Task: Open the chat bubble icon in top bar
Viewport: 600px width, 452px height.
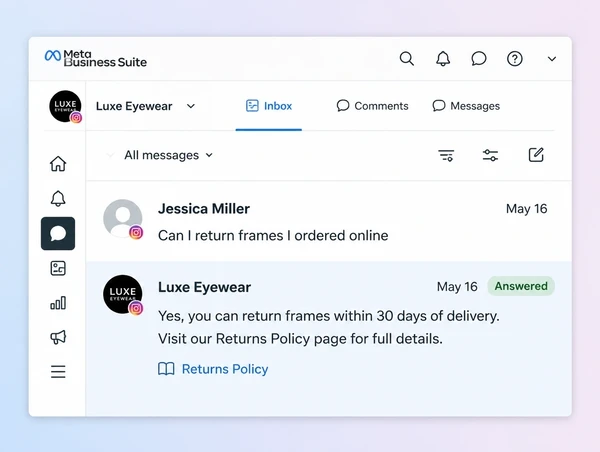Action: coord(479,59)
